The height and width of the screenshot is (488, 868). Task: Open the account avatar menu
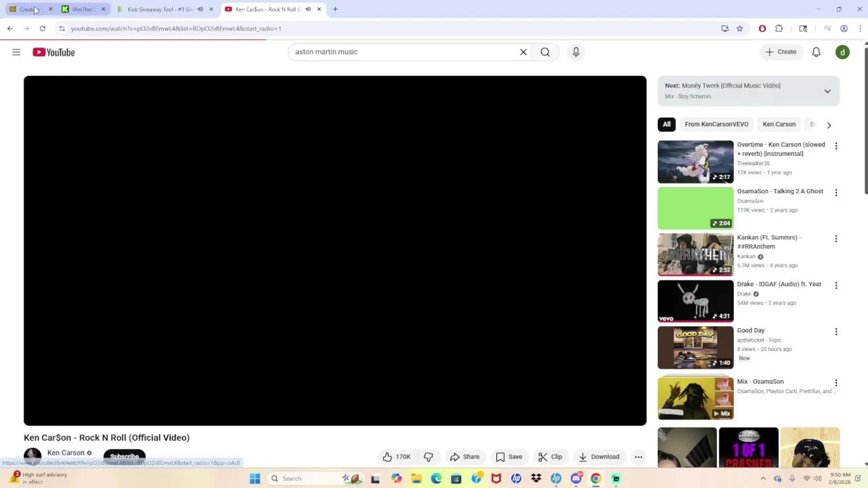(842, 52)
